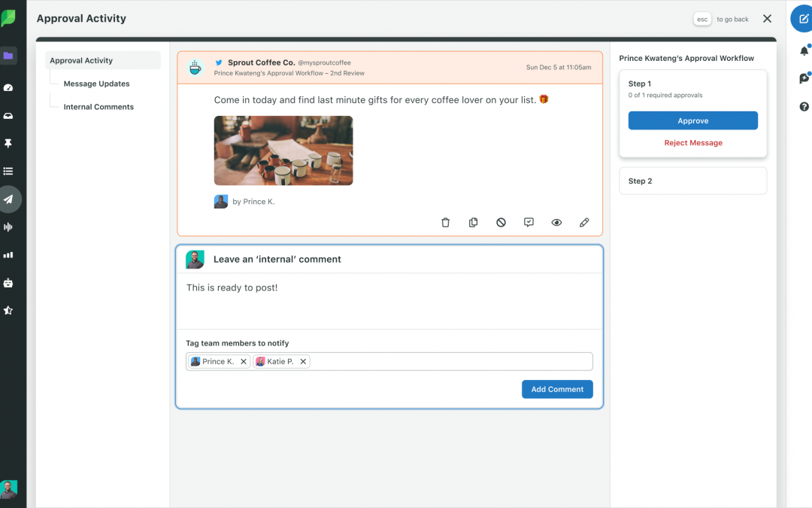Image resolution: width=812 pixels, height=508 pixels.
Task: Select Approval Activity in left navigation
Action: click(103, 61)
